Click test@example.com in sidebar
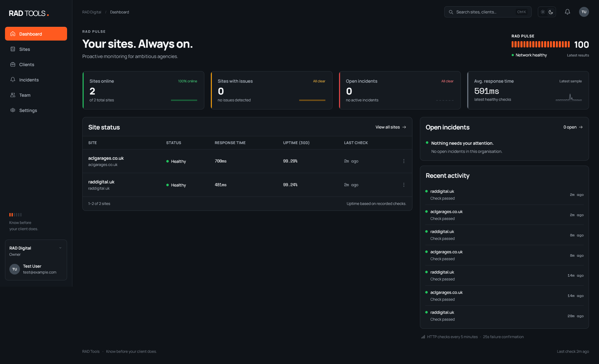 click(40, 272)
